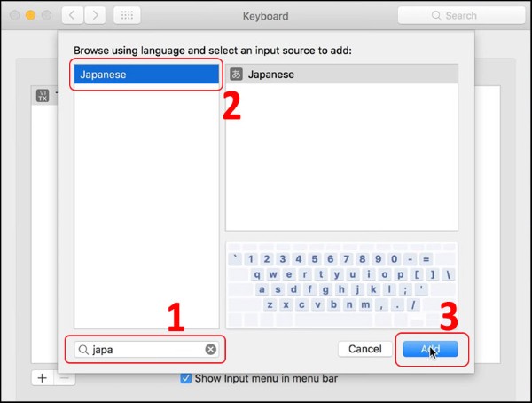Click the Search field in Keyboard toolbar
The height and width of the screenshot is (403, 532).
[x=459, y=16]
